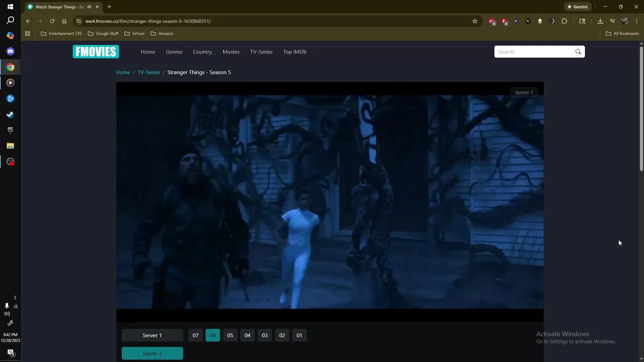The height and width of the screenshot is (362, 644).
Task: Open Windows Search from the taskbar
Action: (x=10, y=21)
